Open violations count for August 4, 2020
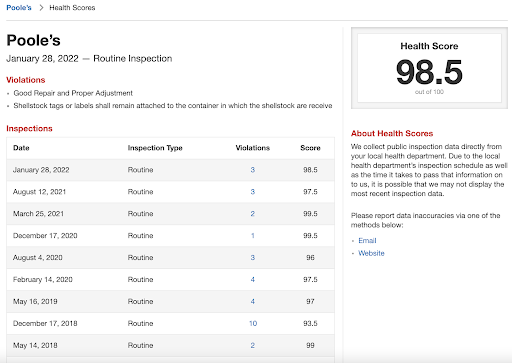Image resolution: width=512 pixels, height=363 pixels. tap(253, 258)
